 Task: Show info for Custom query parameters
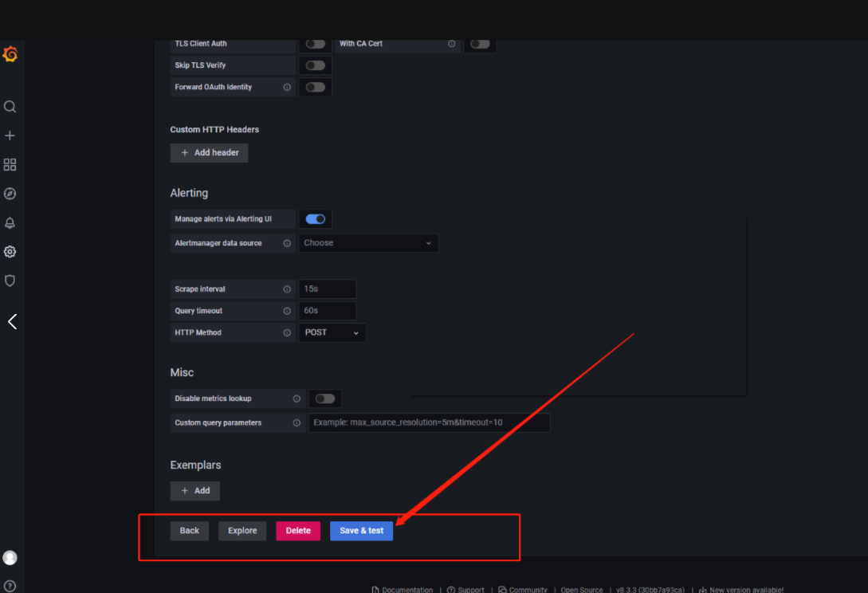[297, 423]
